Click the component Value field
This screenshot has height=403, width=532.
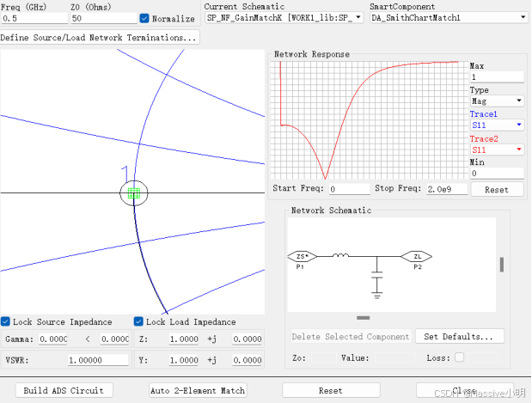coord(395,357)
